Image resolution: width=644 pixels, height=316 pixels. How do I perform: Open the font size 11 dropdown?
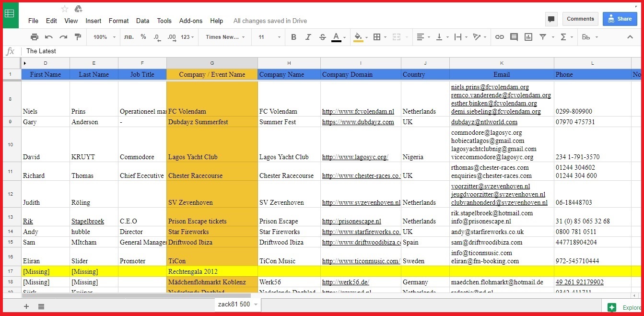[x=269, y=37]
